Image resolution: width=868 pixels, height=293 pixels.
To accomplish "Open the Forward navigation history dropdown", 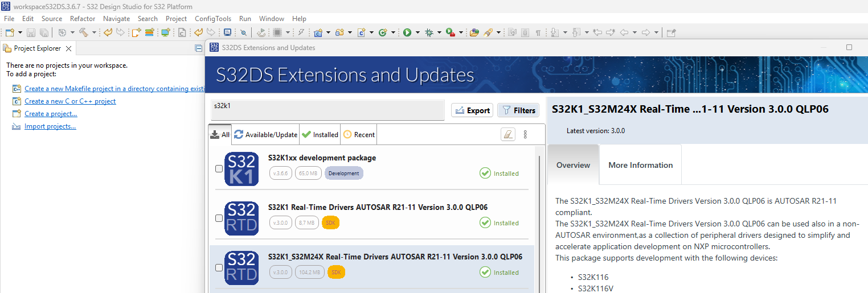I will [656, 32].
